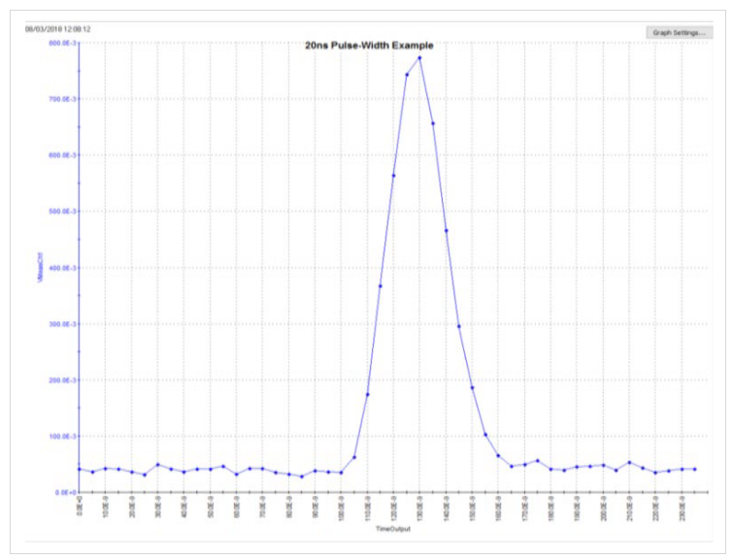Viewport: 734px width, 560px height.
Task: Click the timestamp 08/03/2018 12:08:12
Action: pyautogui.click(x=57, y=29)
